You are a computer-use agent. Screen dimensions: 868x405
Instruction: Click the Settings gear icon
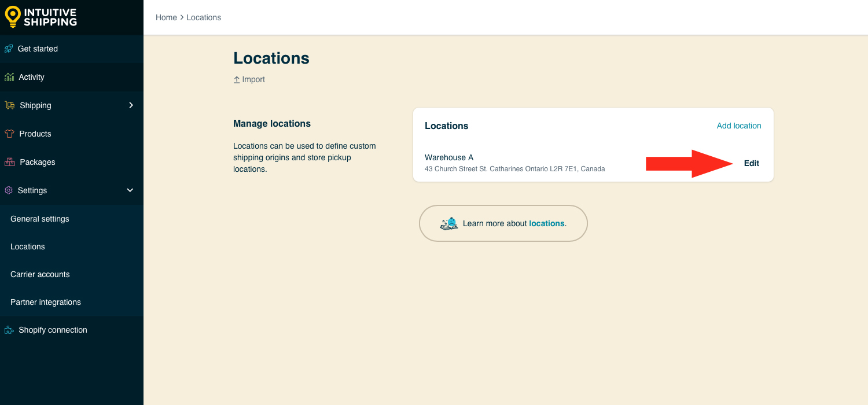click(x=9, y=190)
